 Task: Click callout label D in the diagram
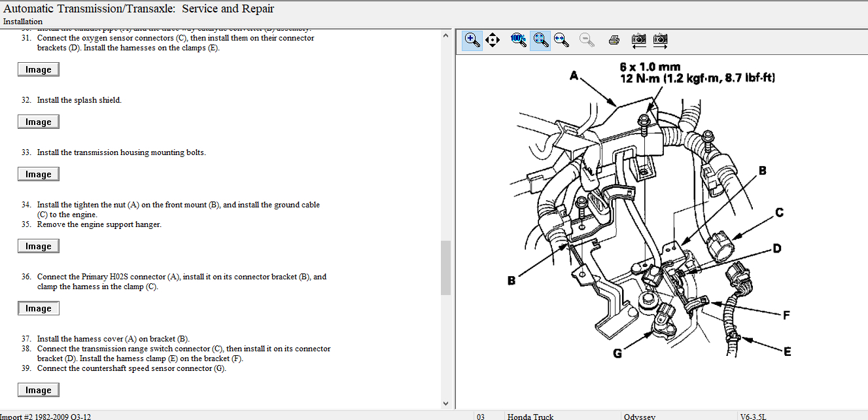pyautogui.click(x=776, y=249)
